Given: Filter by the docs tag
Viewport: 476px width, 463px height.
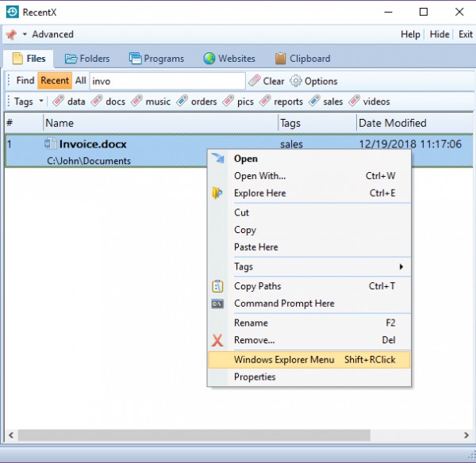Looking at the screenshot, I should point(108,101).
